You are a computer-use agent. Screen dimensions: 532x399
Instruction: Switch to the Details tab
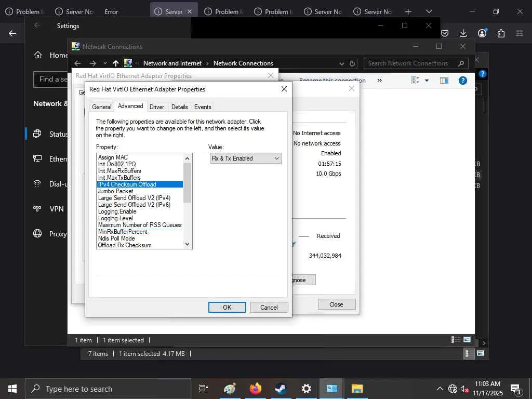[x=179, y=107]
